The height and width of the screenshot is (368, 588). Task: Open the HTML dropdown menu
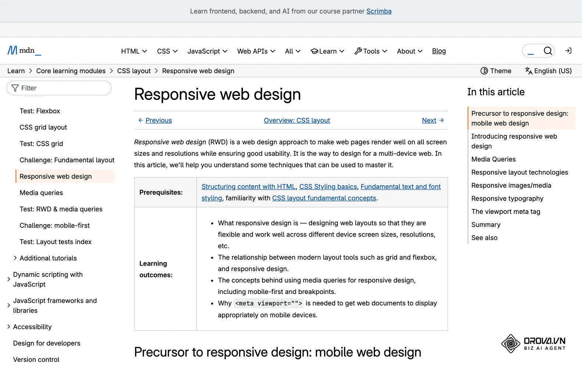coord(134,51)
